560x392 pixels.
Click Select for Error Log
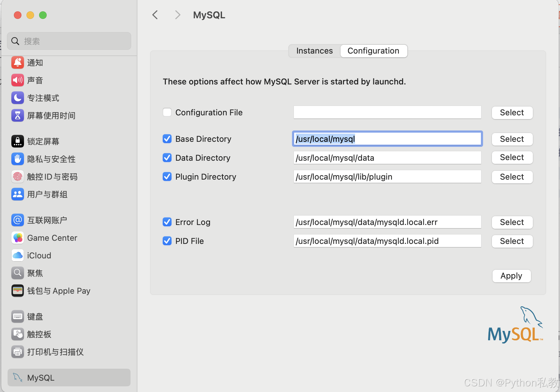click(x=512, y=222)
